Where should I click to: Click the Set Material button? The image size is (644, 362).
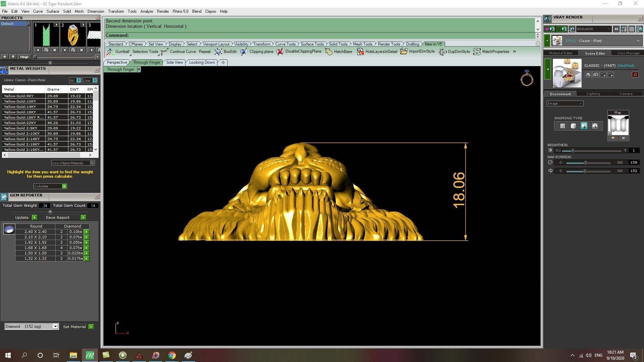[78, 327]
